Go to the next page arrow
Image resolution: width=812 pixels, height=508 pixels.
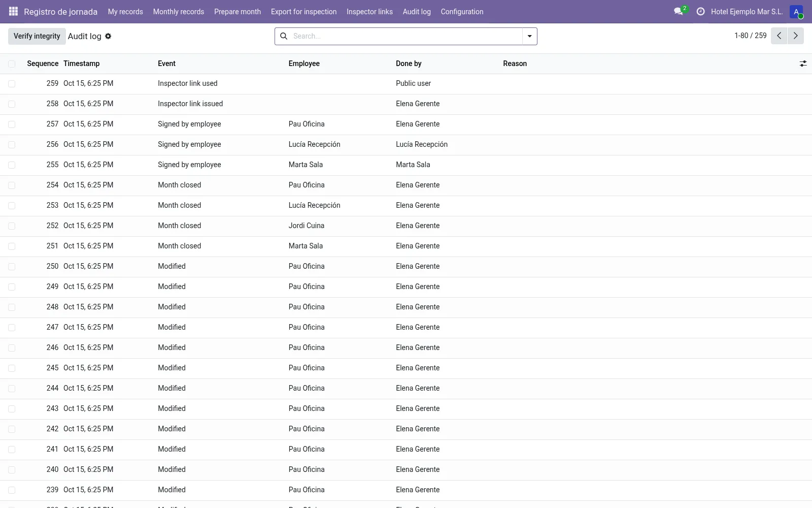coord(795,36)
